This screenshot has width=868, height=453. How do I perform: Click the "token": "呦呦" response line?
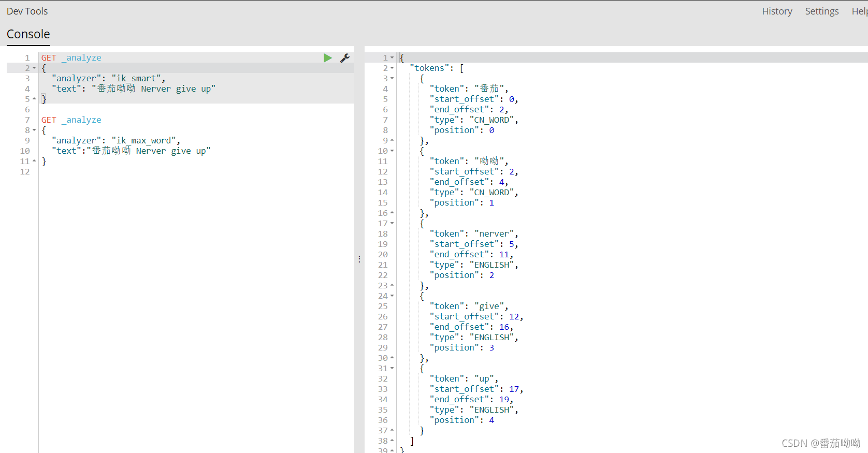point(469,161)
